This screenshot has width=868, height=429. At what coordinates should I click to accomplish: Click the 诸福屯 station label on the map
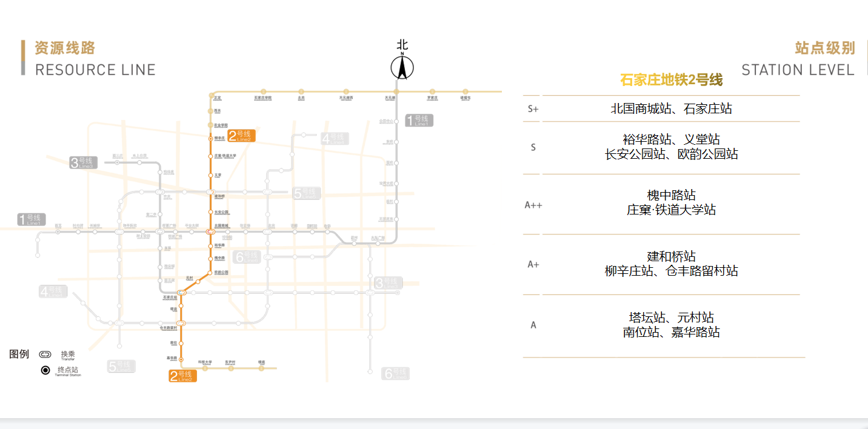point(466,98)
